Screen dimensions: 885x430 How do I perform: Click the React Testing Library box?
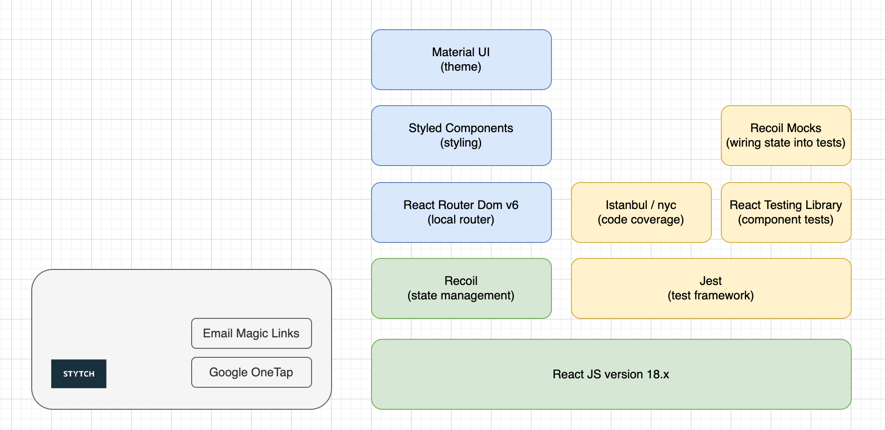(786, 212)
